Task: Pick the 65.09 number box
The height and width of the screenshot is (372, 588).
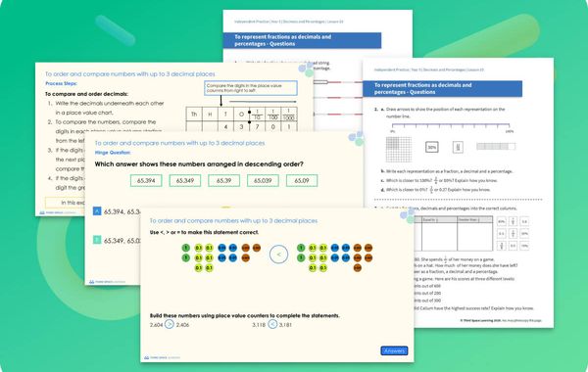Action: pos(302,180)
